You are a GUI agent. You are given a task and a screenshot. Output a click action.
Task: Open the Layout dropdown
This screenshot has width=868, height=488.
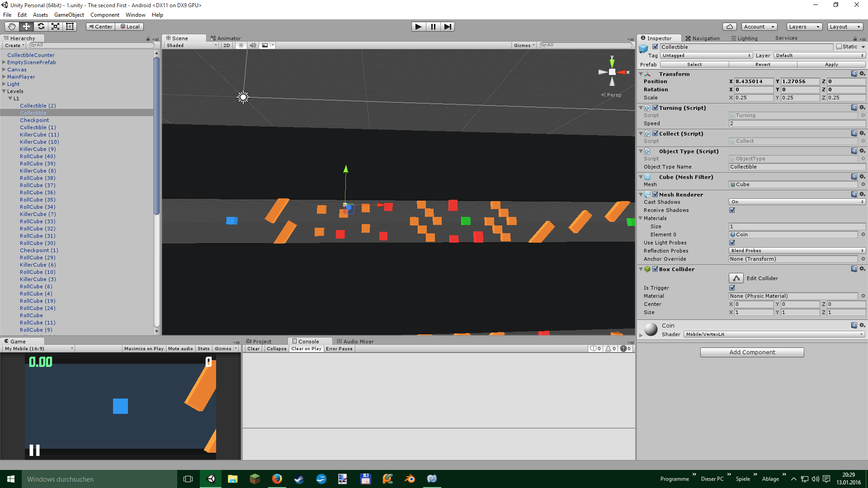point(845,27)
